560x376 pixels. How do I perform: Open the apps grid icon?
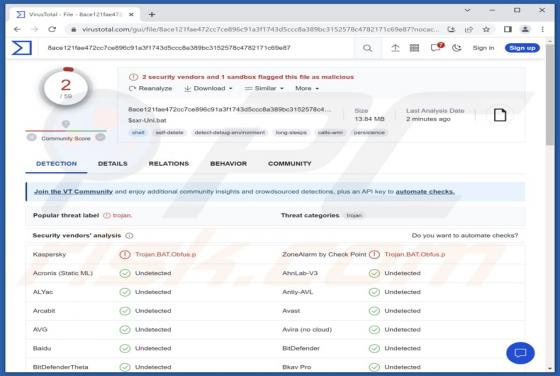tap(414, 48)
